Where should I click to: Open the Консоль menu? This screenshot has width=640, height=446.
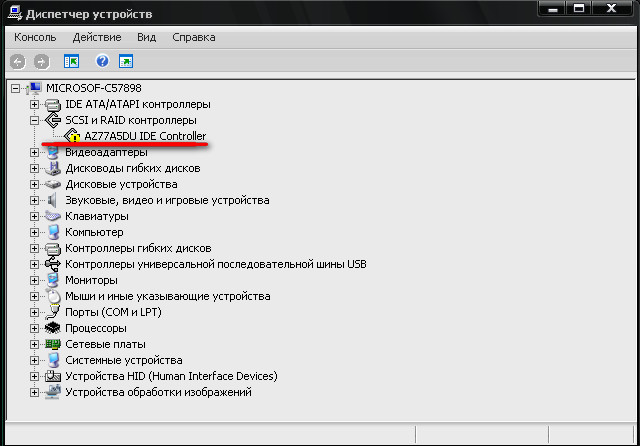tap(35, 37)
